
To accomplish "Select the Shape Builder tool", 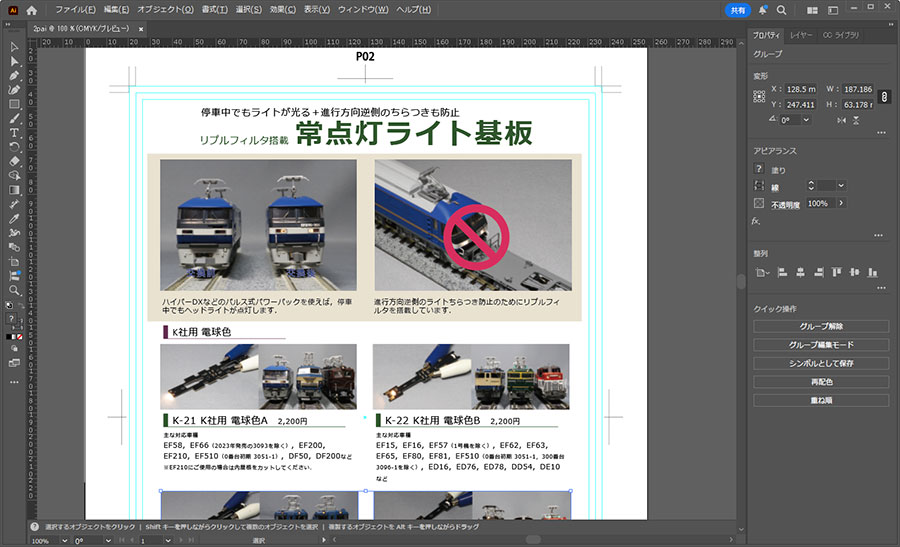I will click(x=14, y=176).
